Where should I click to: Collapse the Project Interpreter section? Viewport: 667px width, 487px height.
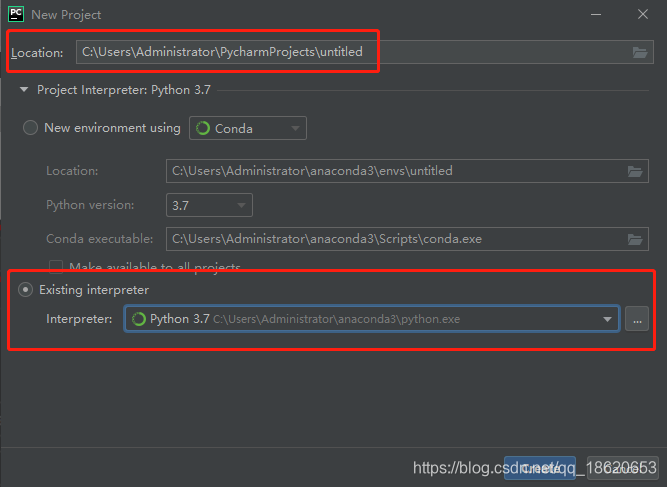pos(24,90)
